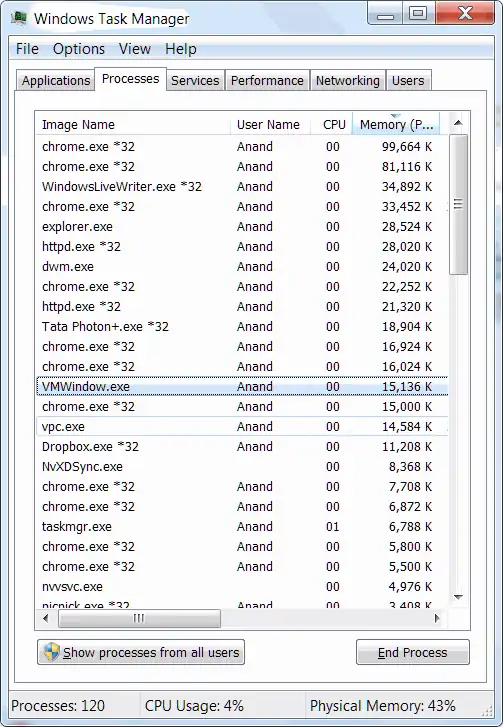
Task: Select Tata Photon+.exe *32 process
Action: point(242,326)
